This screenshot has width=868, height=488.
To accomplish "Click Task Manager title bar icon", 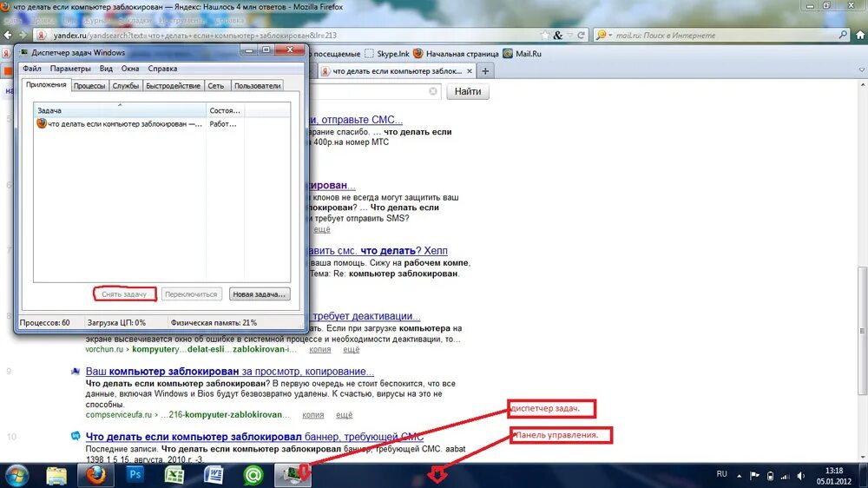I will 24,52.
